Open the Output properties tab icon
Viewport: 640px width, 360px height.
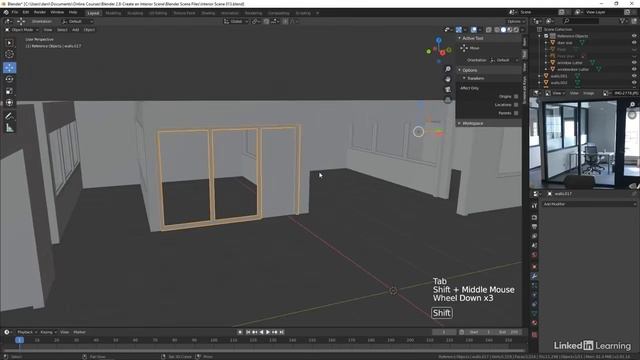point(534,227)
